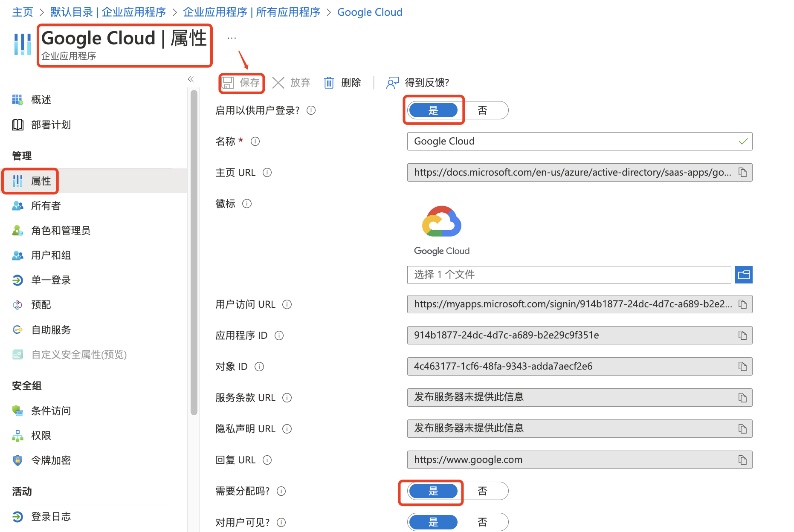Show info tooltip for 启用以供用户登录
This screenshot has width=794, height=532.
pos(311,110)
